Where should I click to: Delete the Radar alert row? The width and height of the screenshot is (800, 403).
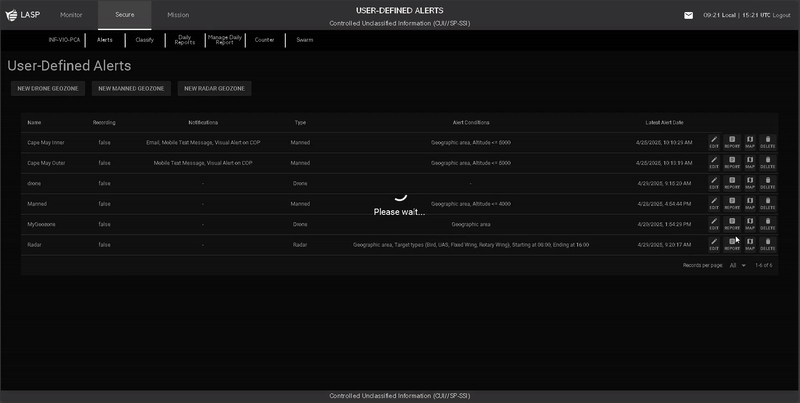768,244
